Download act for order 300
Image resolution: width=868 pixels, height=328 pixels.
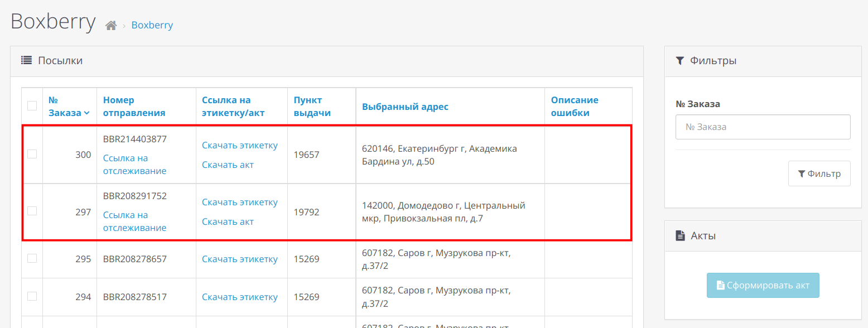pyautogui.click(x=228, y=165)
